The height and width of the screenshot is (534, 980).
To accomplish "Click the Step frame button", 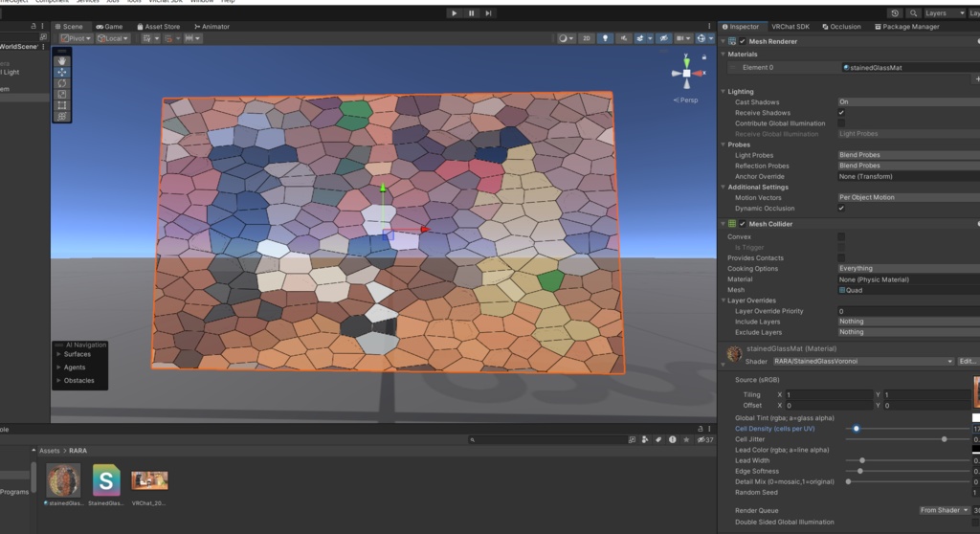I will point(488,13).
